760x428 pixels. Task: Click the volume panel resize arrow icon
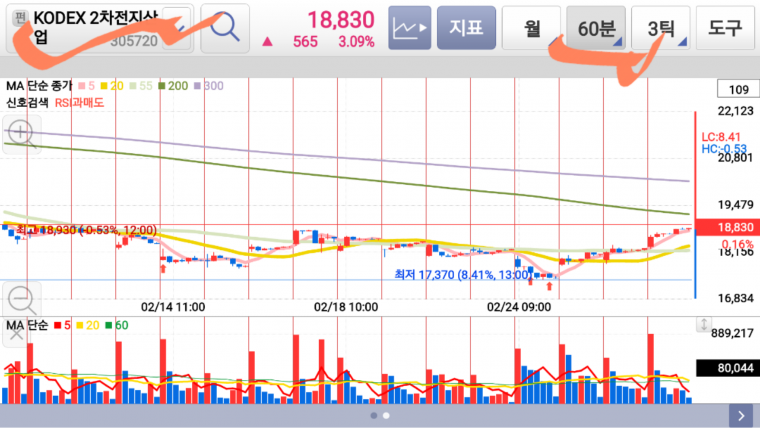pyautogui.click(x=704, y=324)
